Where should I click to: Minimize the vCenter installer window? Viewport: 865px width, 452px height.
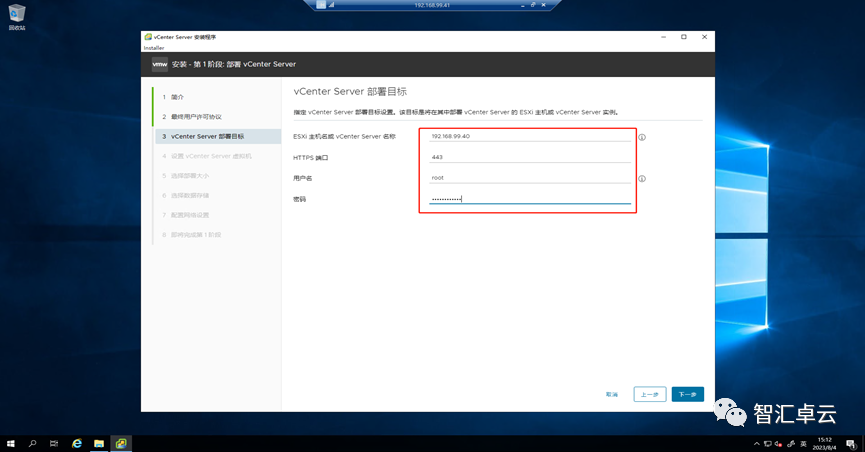664,37
